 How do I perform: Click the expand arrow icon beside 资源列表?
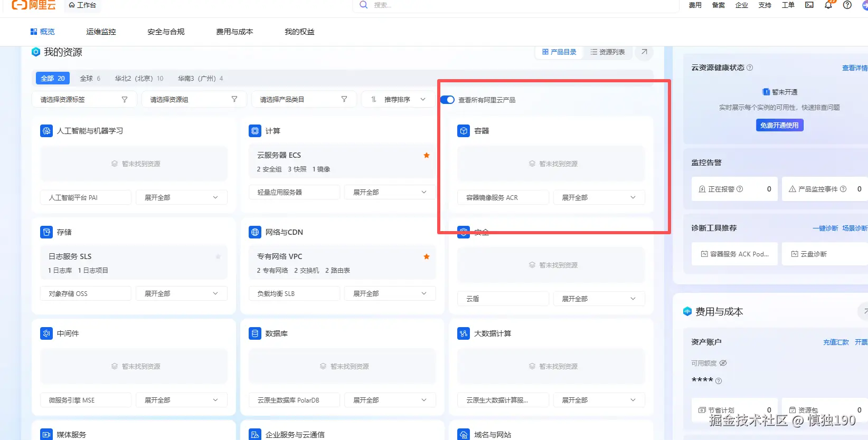click(644, 52)
